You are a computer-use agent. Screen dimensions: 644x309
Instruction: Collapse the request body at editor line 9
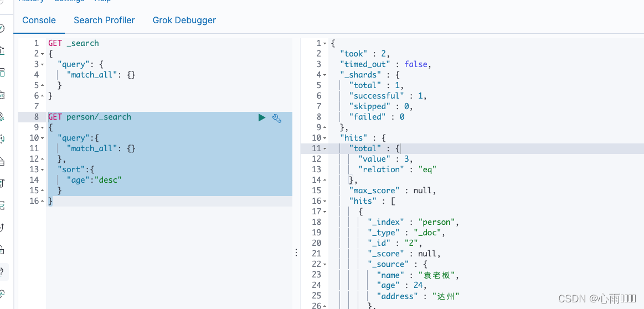(42, 128)
